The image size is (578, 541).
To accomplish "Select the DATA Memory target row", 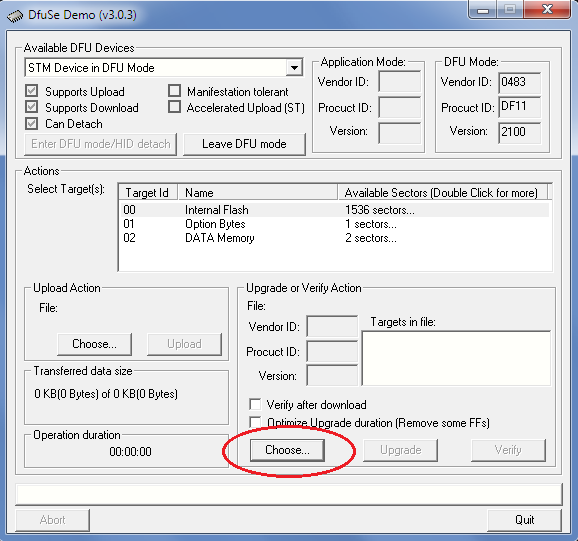I will [x=335, y=238].
